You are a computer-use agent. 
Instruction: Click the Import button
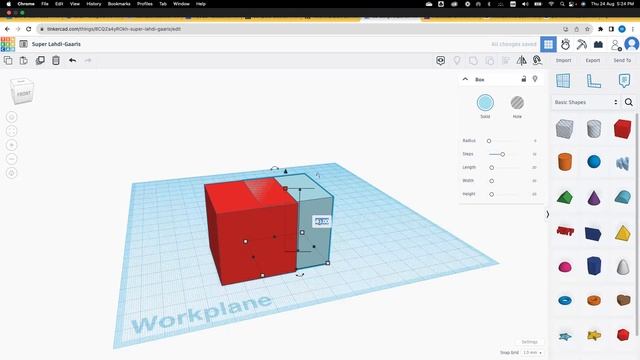pyautogui.click(x=563, y=60)
